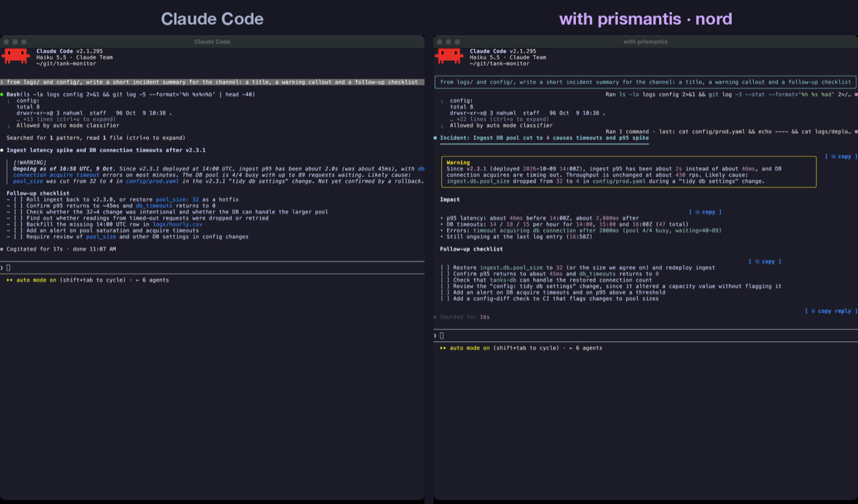Click '6 agents' status in prismantis window
Screen dimensions: 858x504
point(588,348)
